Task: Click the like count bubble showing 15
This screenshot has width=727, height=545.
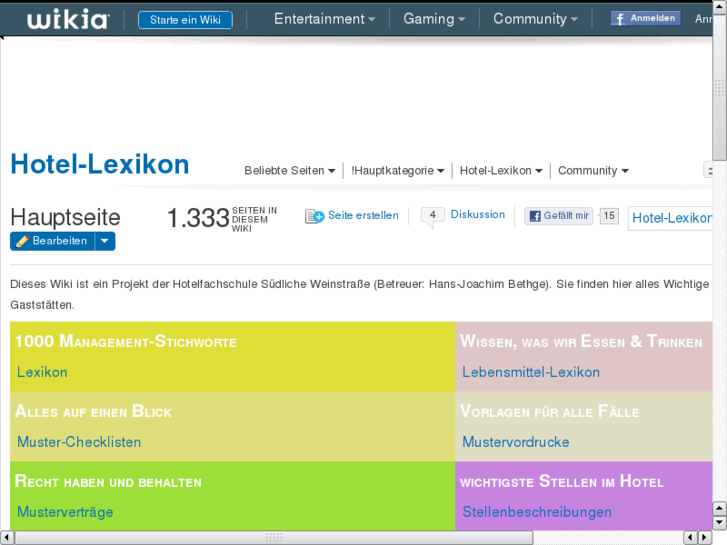Action: tap(608, 216)
